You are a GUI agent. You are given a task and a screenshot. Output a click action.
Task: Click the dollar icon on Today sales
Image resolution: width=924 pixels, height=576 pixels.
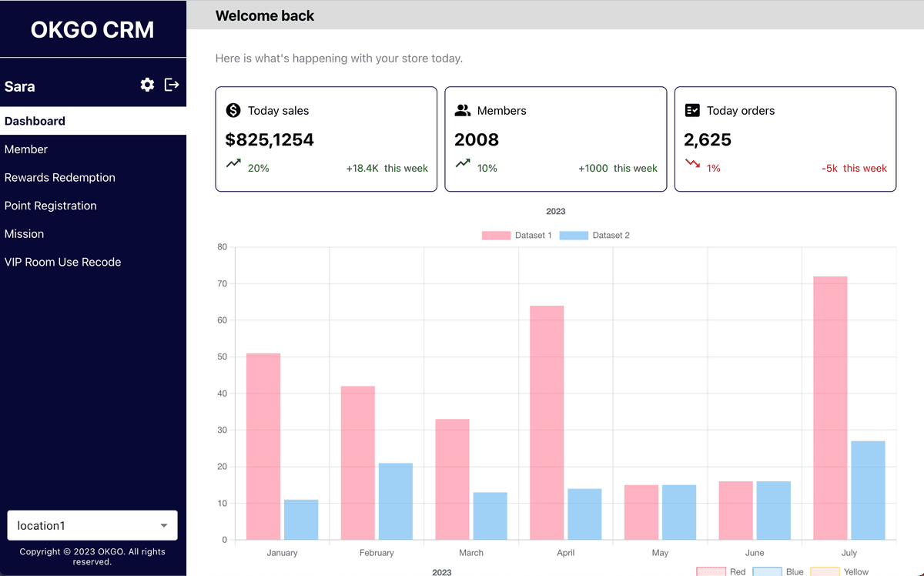[x=233, y=110]
